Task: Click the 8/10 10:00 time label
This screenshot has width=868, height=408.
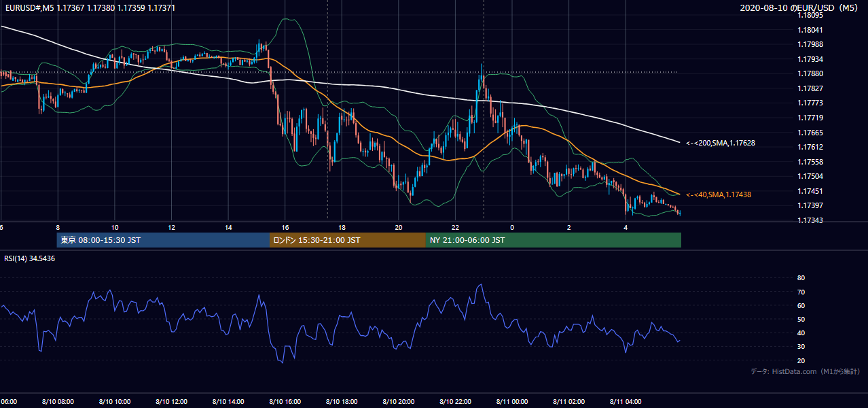Action: (x=114, y=402)
